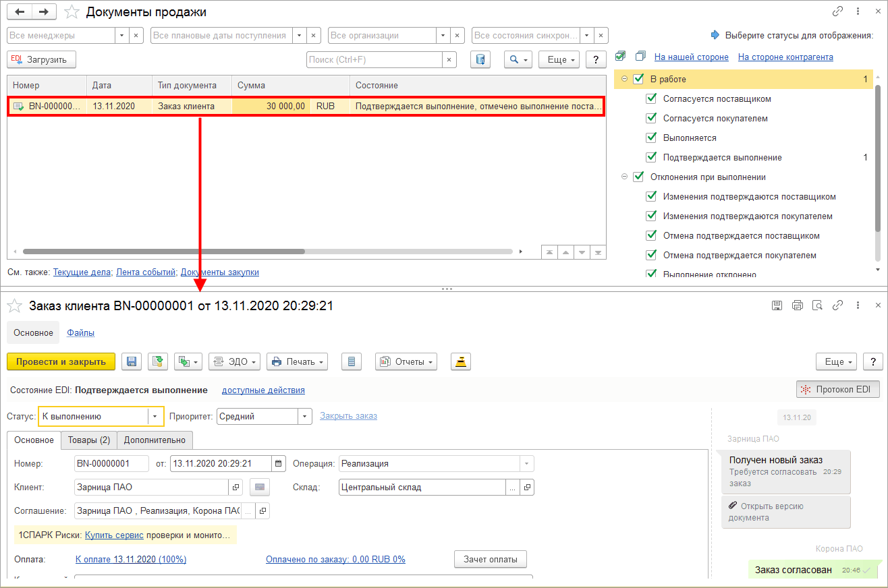Open the Протокол EDI button
888x588 pixels.
click(x=838, y=389)
